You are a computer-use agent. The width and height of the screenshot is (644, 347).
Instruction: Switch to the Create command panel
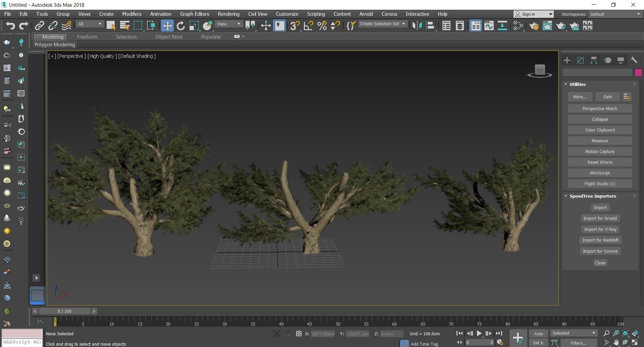pos(567,60)
